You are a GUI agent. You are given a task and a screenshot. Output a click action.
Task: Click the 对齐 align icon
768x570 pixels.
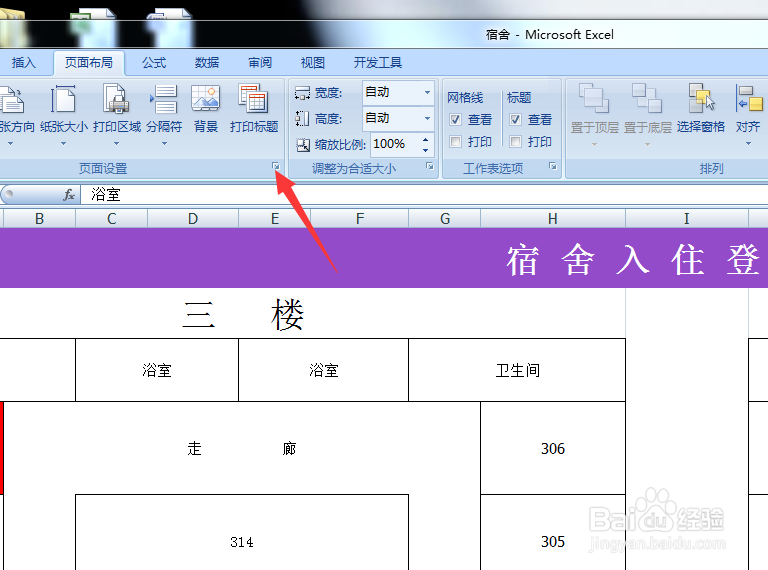pyautogui.click(x=749, y=98)
